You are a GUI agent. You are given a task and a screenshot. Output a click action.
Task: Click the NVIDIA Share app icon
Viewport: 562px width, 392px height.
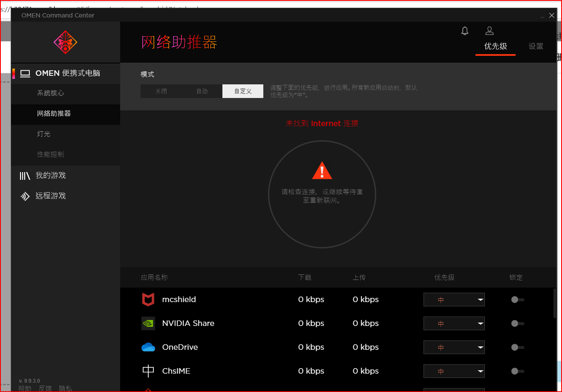coord(148,323)
